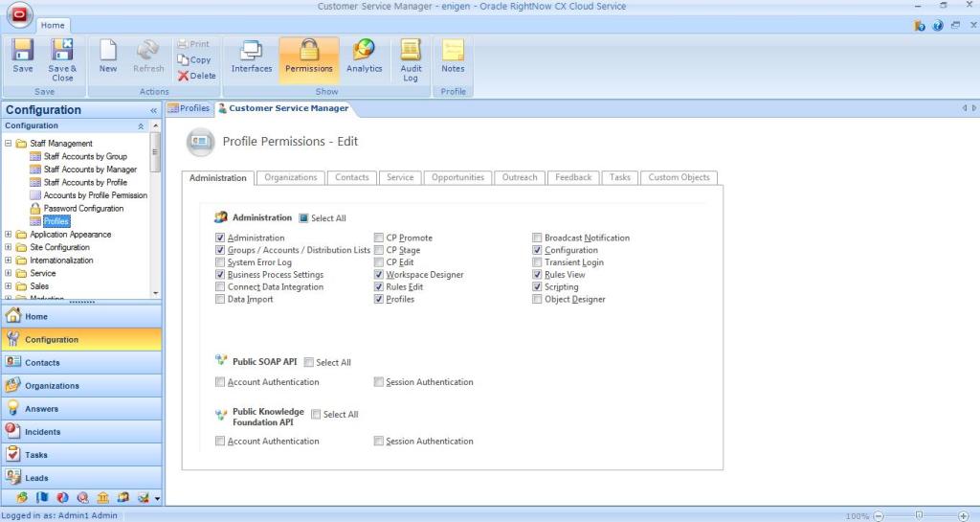
Task: Select All under Public SOAP API
Action: pos(308,363)
